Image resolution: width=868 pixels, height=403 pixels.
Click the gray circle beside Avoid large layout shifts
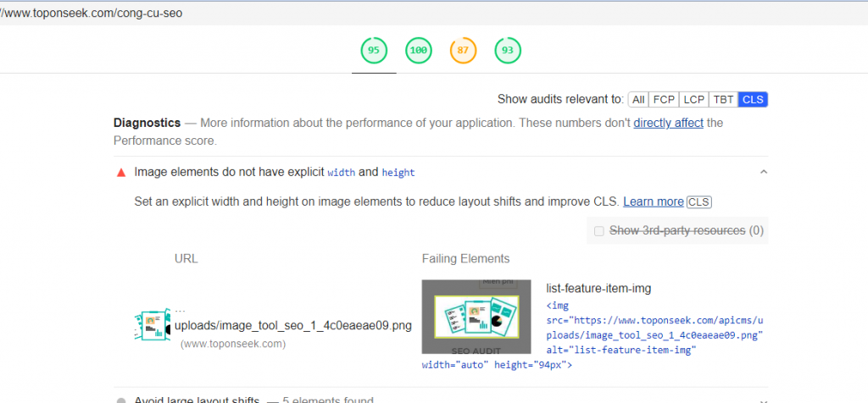tap(120, 400)
